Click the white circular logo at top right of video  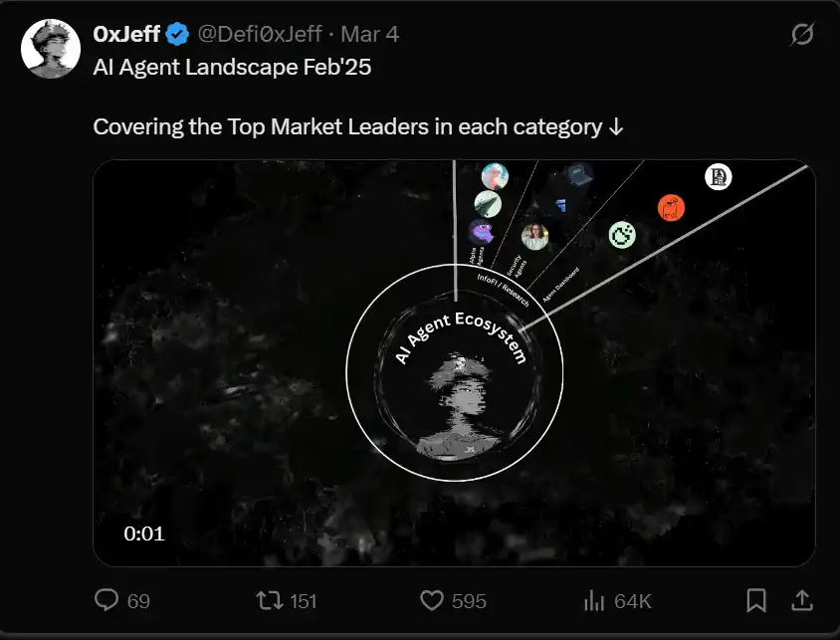point(719,177)
